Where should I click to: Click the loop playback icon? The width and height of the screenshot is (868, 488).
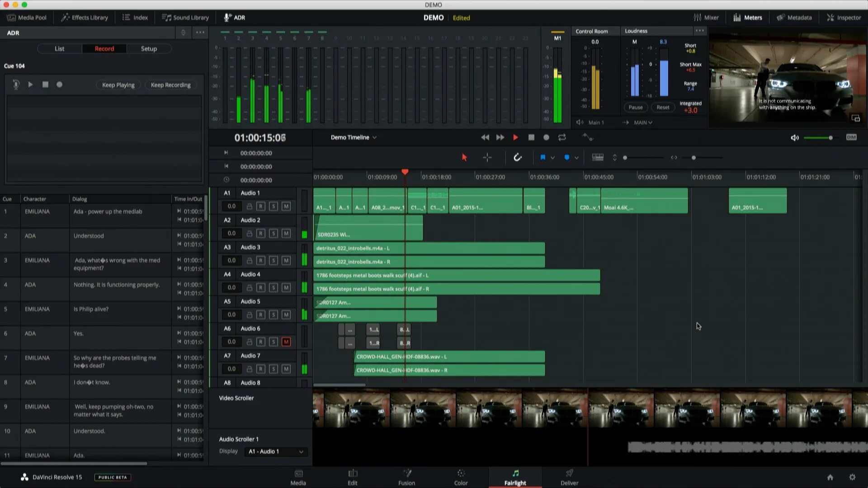point(562,137)
